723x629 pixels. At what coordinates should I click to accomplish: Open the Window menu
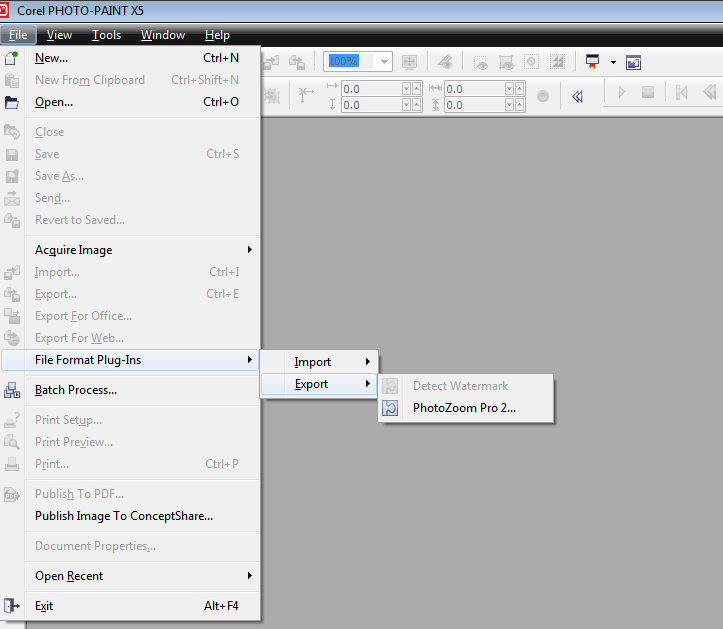point(163,35)
